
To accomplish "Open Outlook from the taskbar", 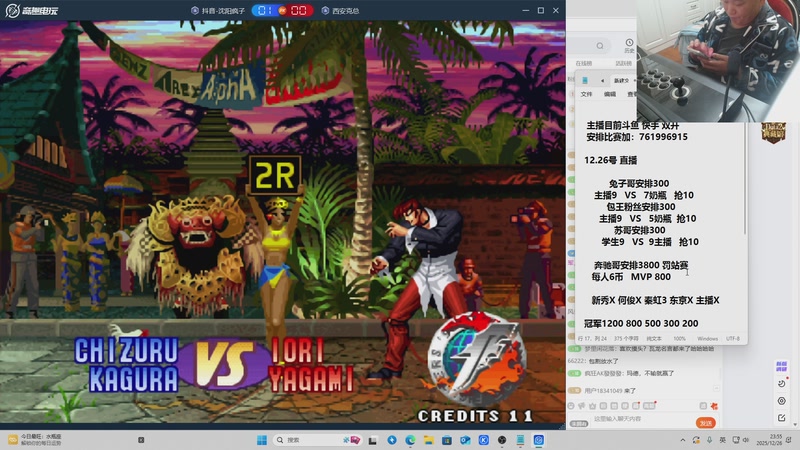I will tap(465, 440).
